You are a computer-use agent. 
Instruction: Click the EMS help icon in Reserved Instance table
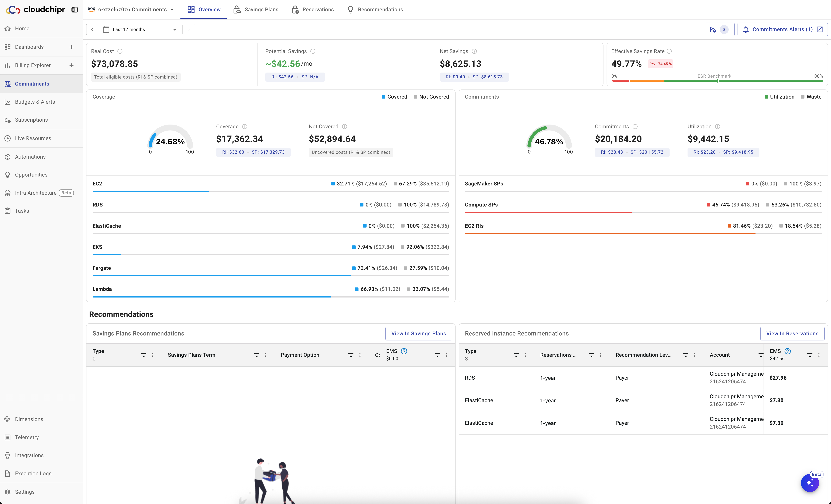(x=788, y=351)
